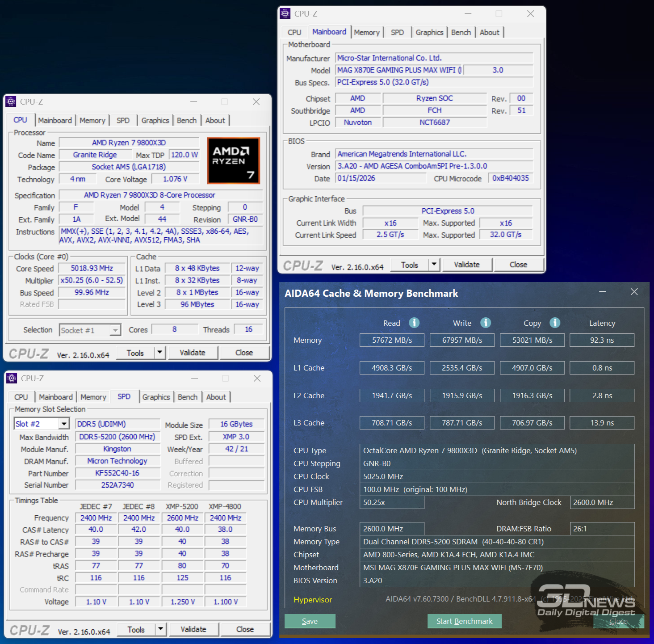This screenshot has width=654, height=644.
Task: Expand Tools arrow in the SPD window
Action: pyautogui.click(x=160, y=629)
